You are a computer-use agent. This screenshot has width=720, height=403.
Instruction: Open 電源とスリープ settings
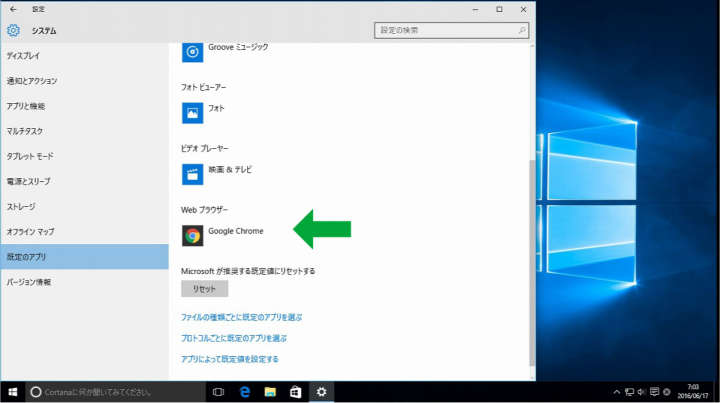(84, 181)
